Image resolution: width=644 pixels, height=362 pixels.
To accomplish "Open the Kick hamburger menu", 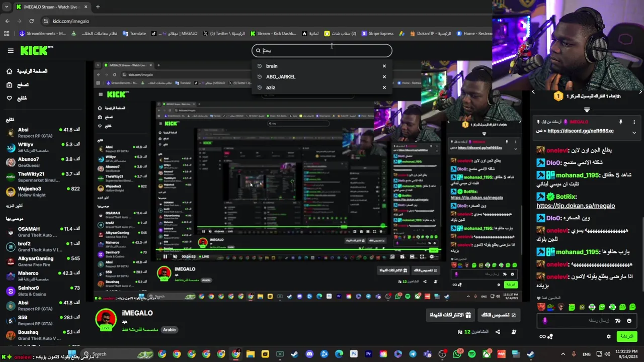I will 11,50.
